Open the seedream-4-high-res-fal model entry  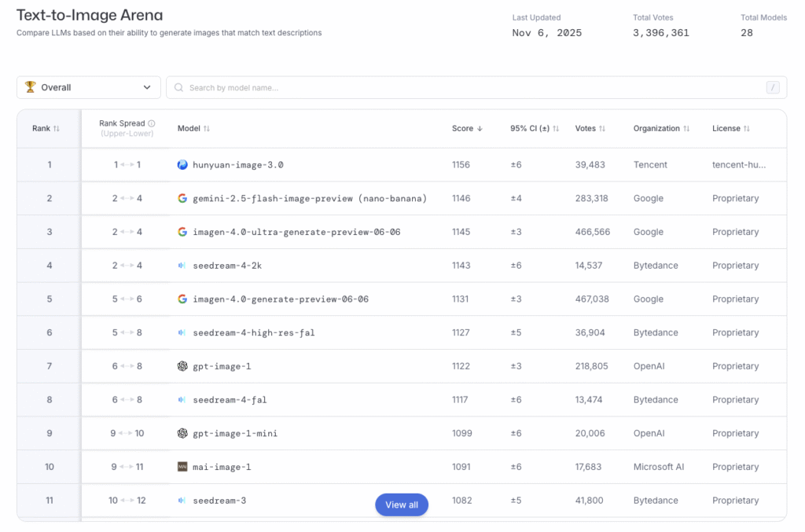click(253, 333)
